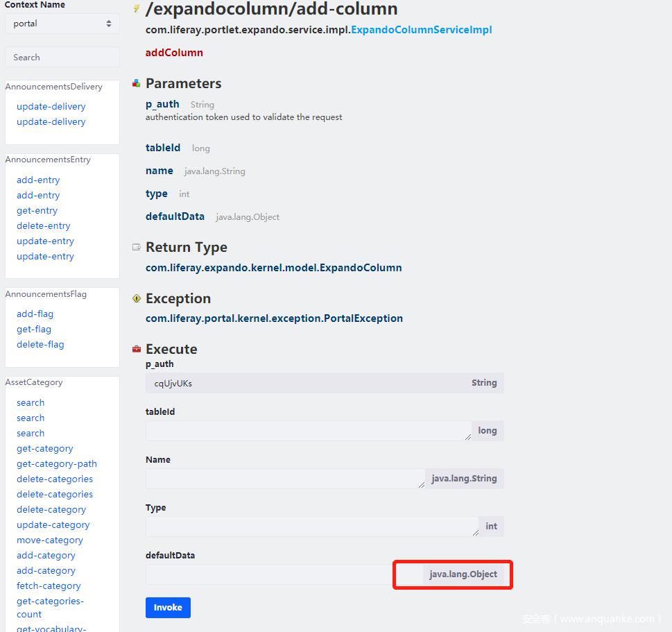Open get-entry under AnnouncementsEntry
The width and height of the screenshot is (672, 632).
37,211
